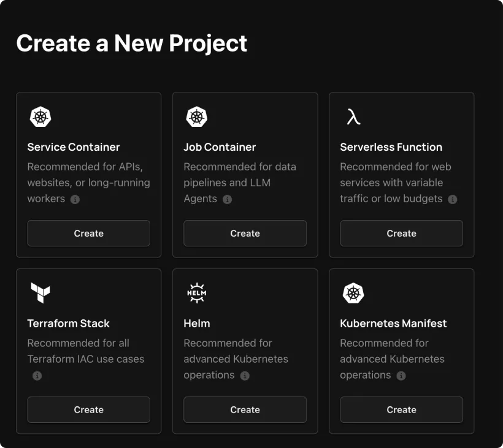
Task: Click the info icon under Terraform IAC use cases
Action: tap(36, 376)
